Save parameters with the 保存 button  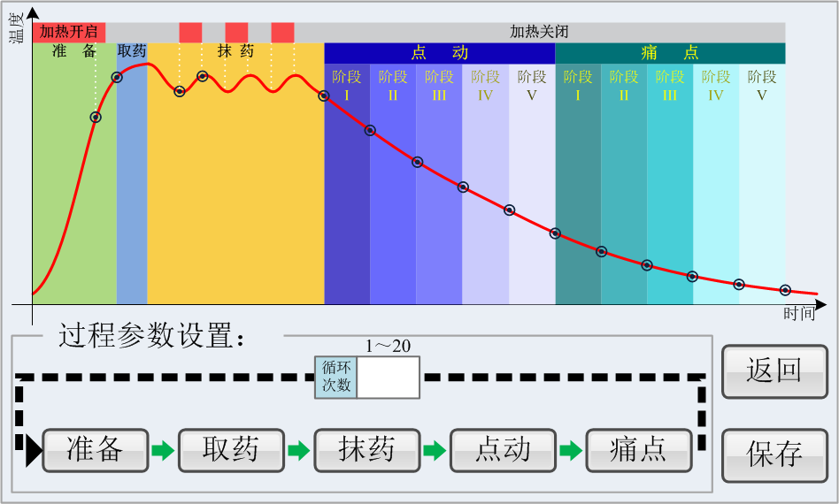coord(774,454)
